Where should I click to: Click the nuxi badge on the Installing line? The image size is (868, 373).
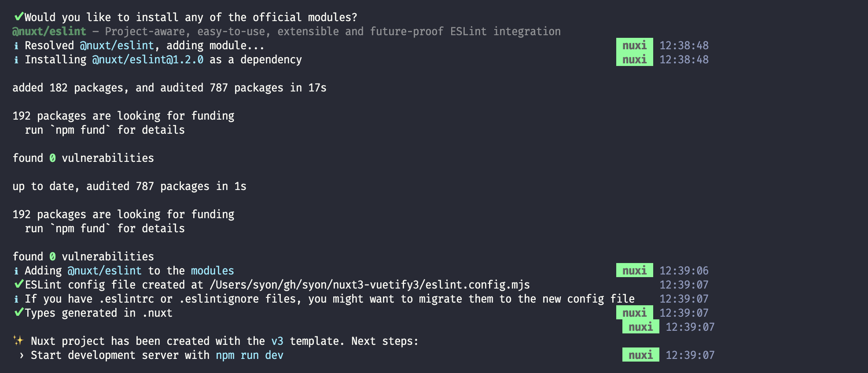(x=634, y=59)
